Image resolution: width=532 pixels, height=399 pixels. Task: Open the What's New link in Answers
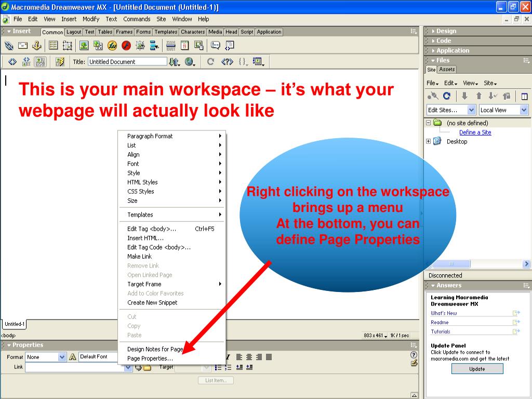(x=444, y=313)
